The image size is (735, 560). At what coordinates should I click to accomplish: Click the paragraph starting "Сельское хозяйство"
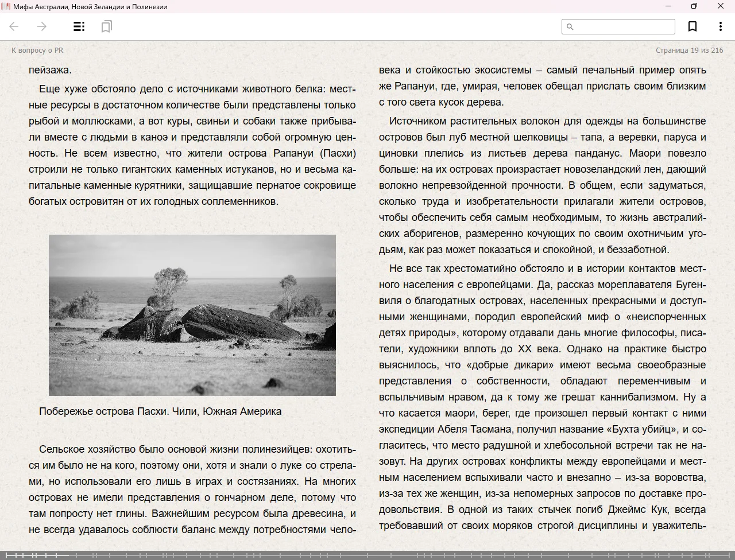click(192, 489)
